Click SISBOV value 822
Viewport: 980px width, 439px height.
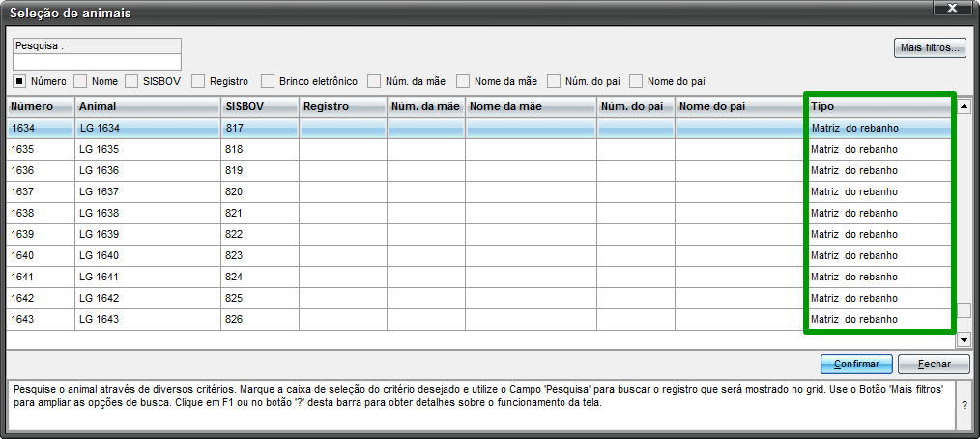(260, 235)
